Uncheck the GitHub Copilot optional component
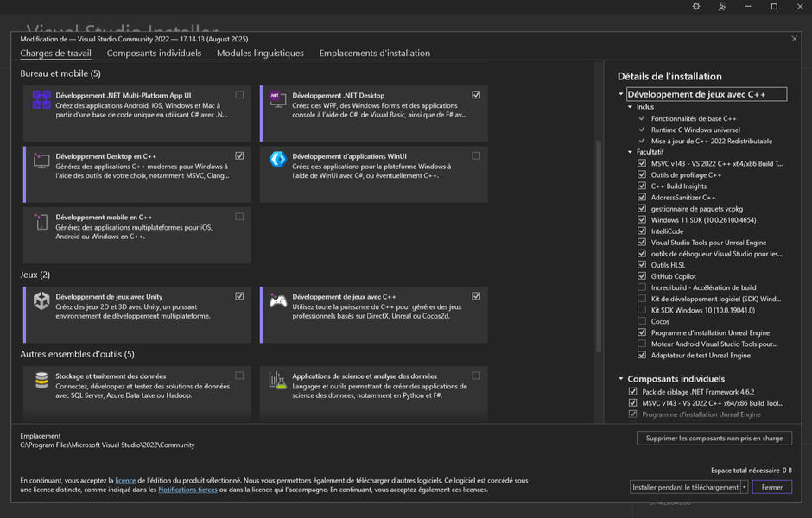This screenshot has width=812, height=518. [x=642, y=276]
